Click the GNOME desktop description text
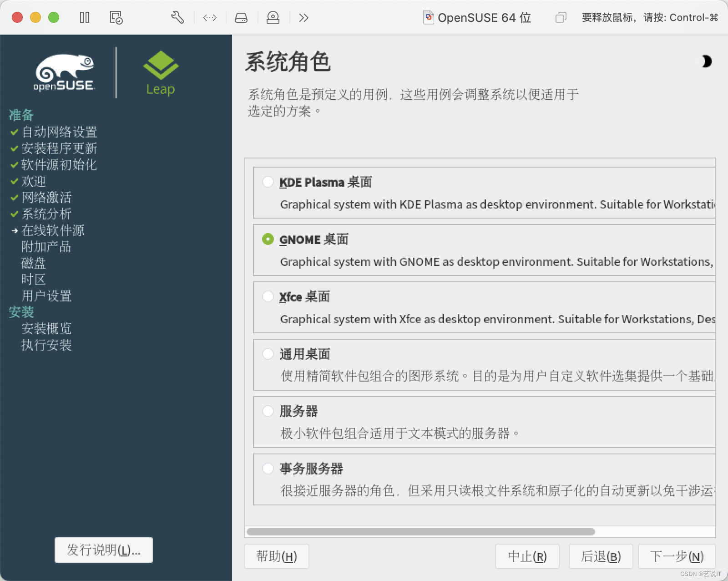 (x=497, y=262)
